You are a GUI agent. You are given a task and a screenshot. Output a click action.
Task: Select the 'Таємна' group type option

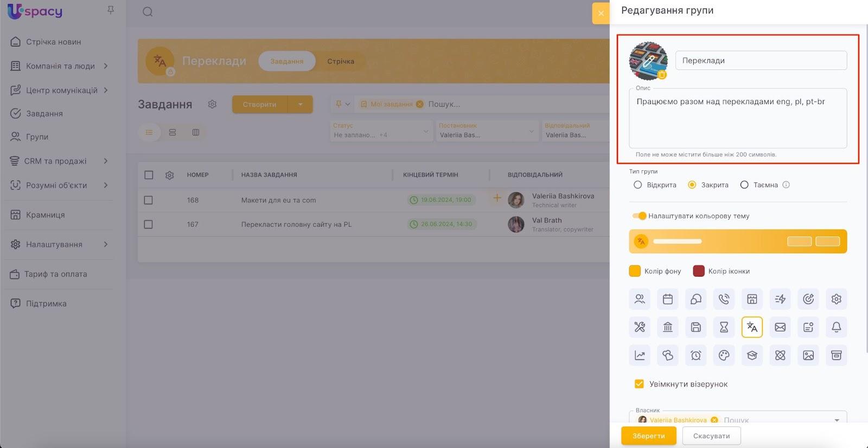[x=744, y=185]
